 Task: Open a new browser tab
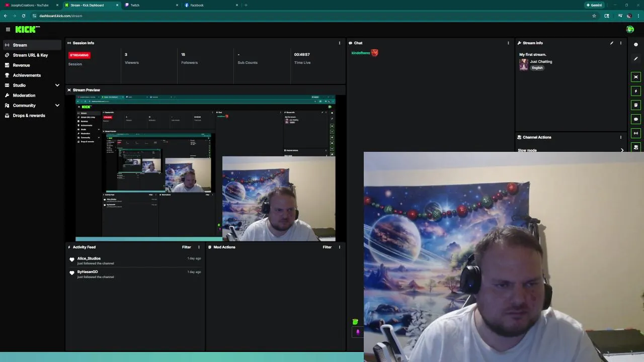tap(246, 5)
